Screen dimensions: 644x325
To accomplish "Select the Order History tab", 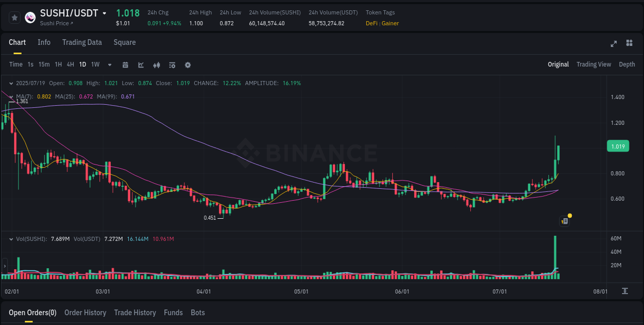I will 85,313.
